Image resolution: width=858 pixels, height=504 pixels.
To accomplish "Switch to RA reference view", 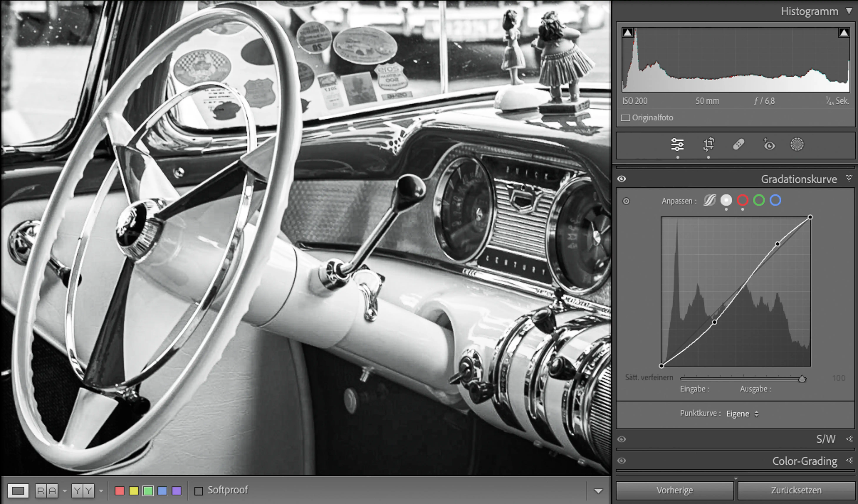I will pos(47,491).
